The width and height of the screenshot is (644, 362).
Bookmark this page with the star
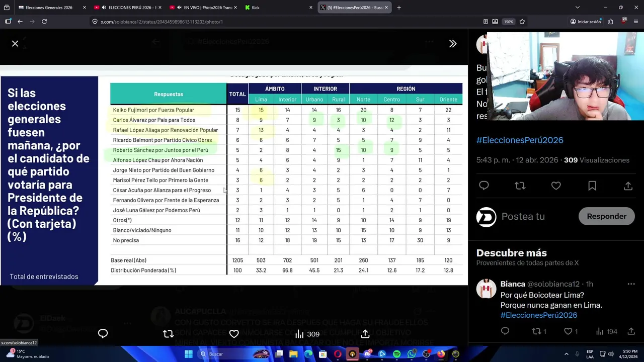click(522, 22)
